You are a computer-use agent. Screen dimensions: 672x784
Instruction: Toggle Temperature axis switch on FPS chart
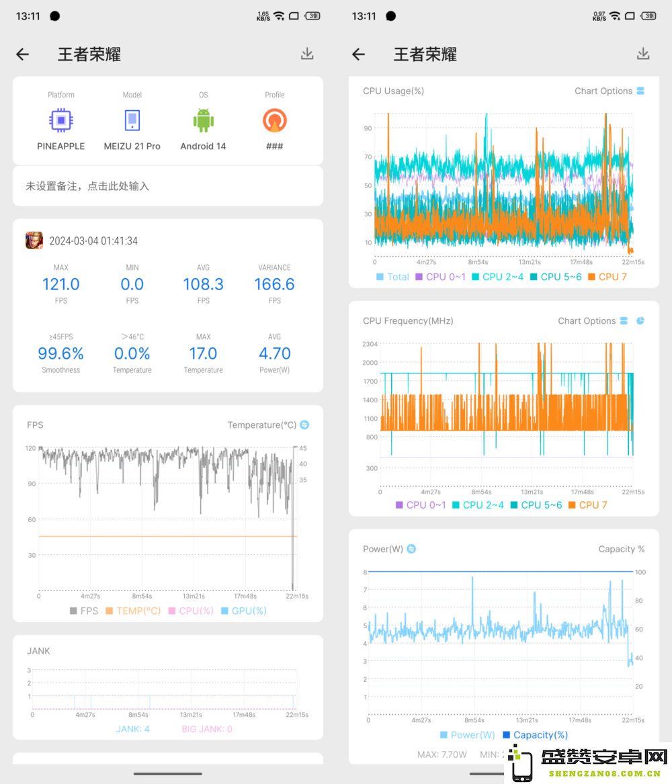tap(304, 425)
